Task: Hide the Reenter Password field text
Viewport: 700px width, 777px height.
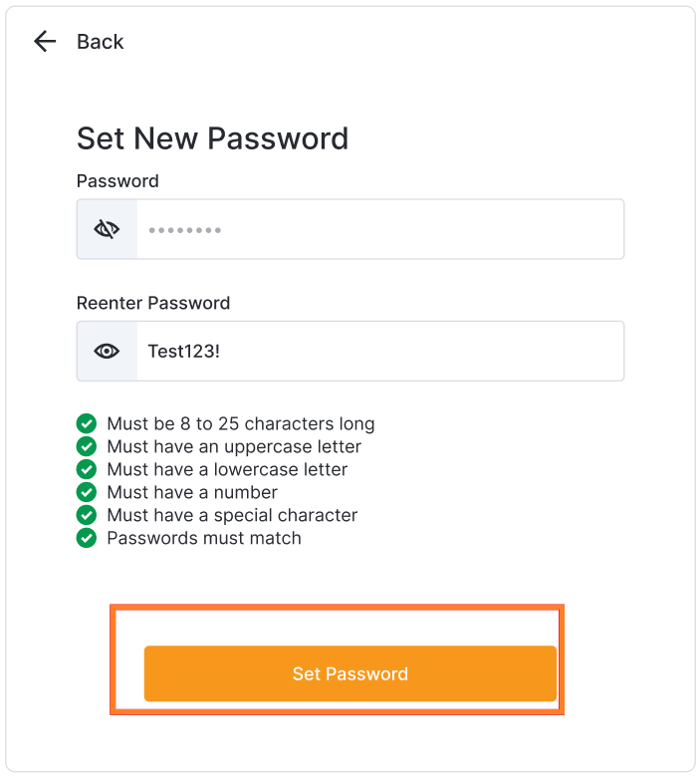Action: [x=107, y=351]
